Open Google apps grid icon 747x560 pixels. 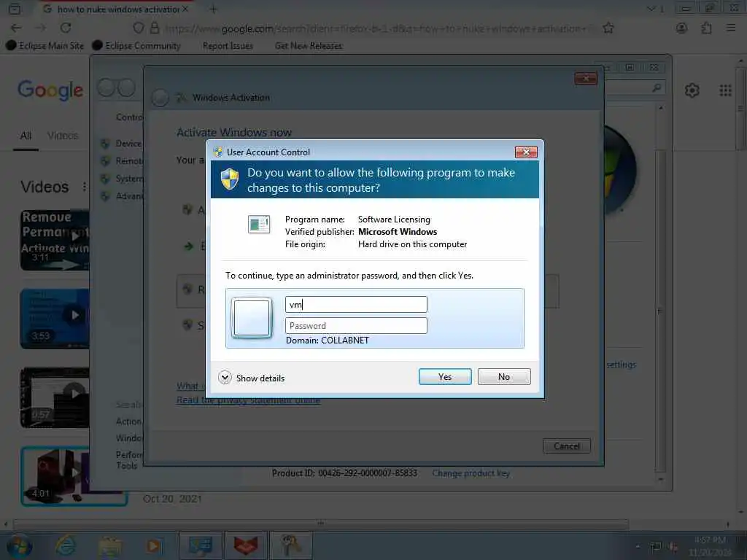click(725, 90)
